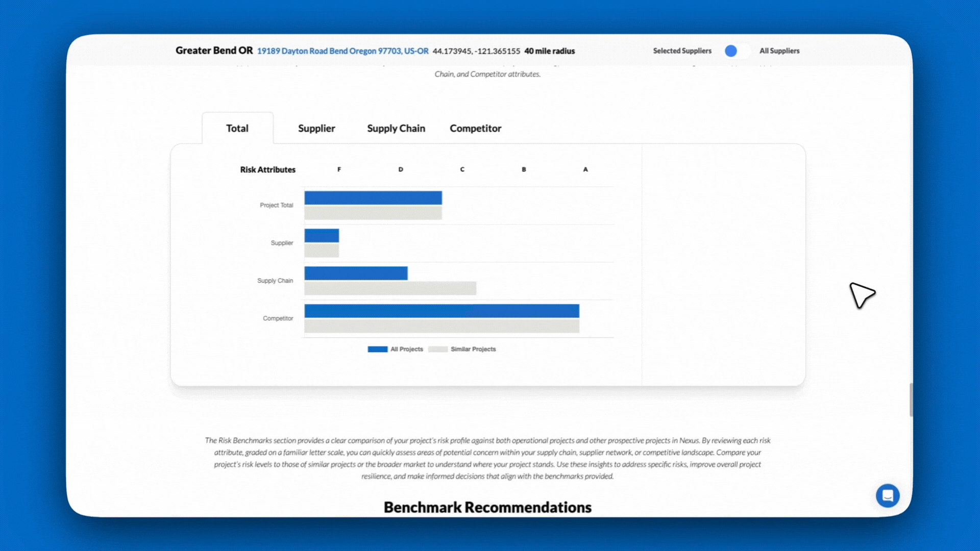Click the Greater Bend OR project title

[x=214, y=51]
